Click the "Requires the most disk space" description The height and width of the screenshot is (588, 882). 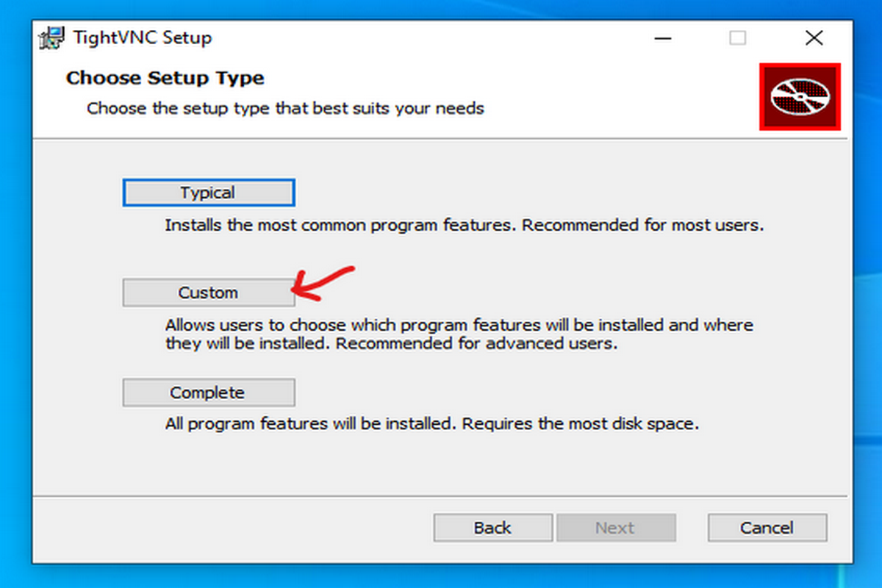[x=580, y=424]
